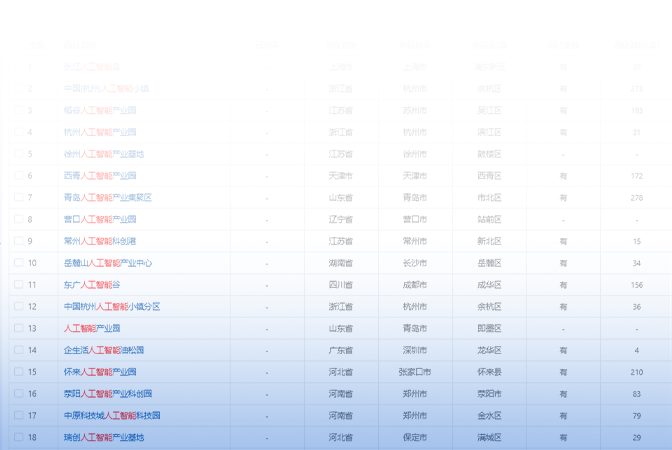The width and height of the screenshot is (672, 450).
Task: Open 岳麓山人工智能产业中心 link
Action: coord(108,263)
